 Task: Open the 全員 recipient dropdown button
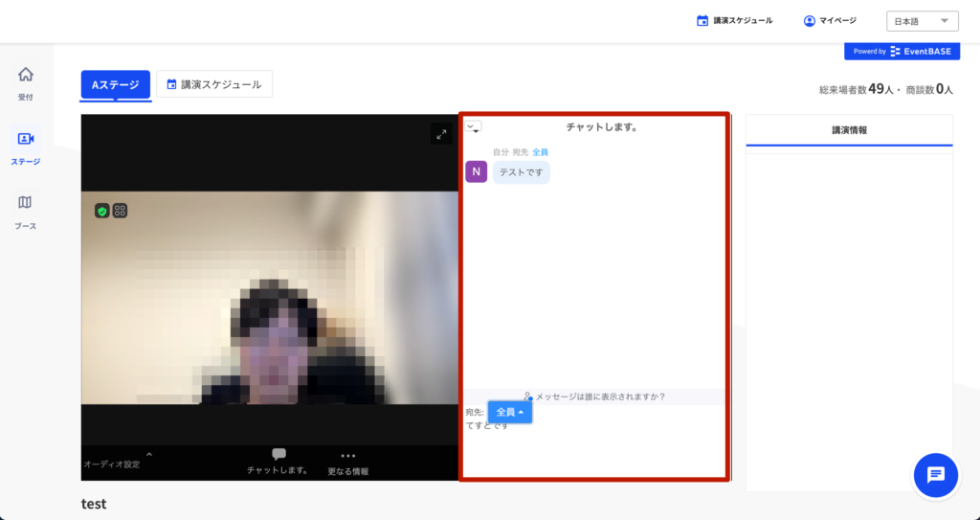click(510, 413)
